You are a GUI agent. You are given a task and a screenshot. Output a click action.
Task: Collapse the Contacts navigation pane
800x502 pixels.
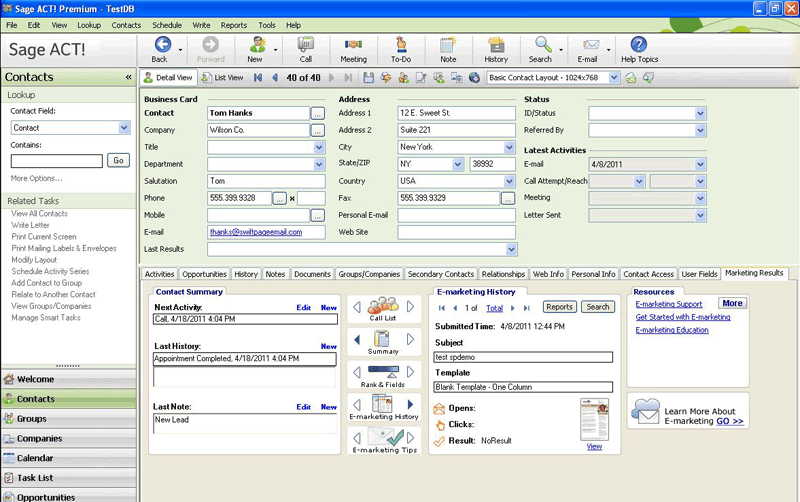(129, 77)
